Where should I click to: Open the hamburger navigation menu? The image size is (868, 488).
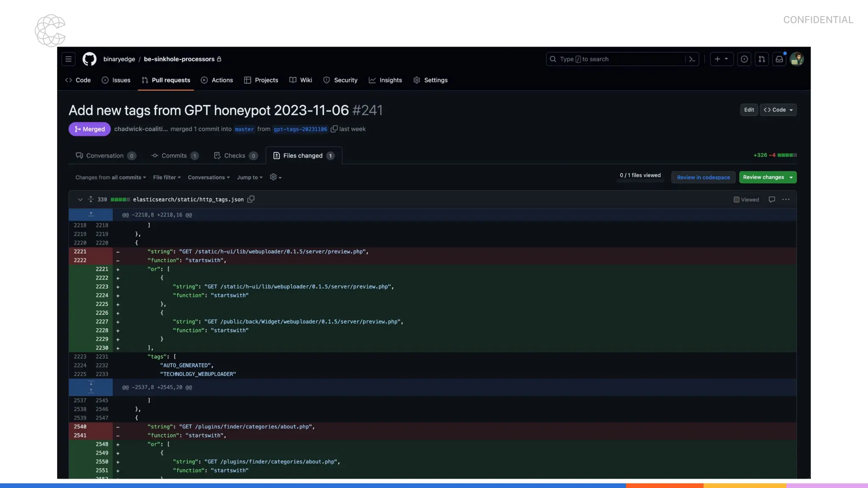(68, 59)
